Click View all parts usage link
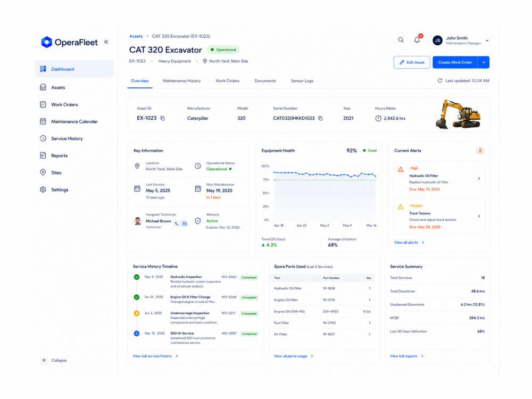 click(x=294, y=356)
